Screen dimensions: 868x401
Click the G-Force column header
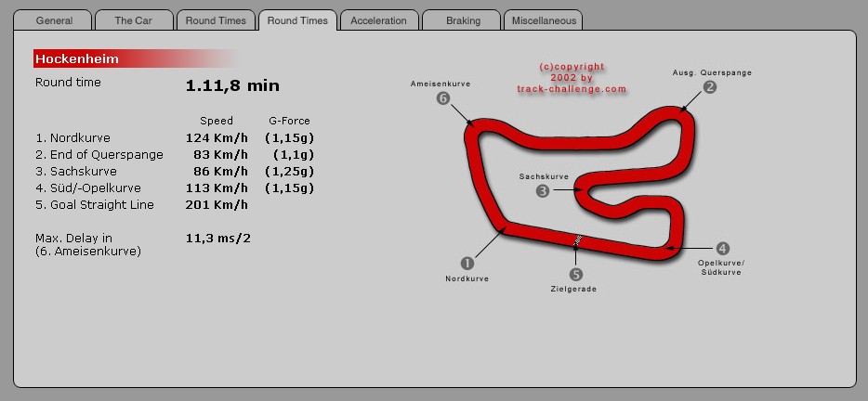[289, 121]
